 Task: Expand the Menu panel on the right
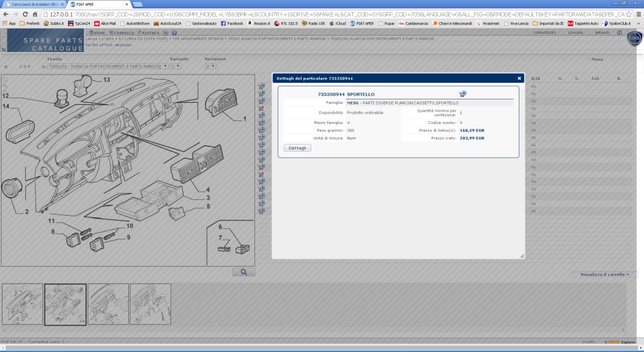coord(597,59)
